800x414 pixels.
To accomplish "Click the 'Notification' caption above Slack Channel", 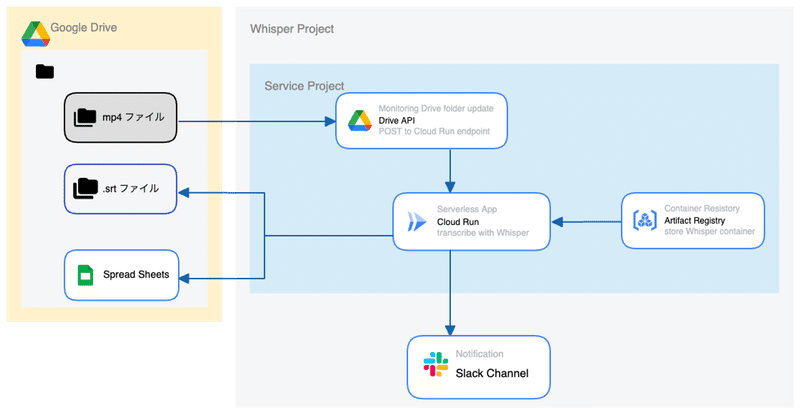I will pyautogui.click(x=479, y=354).
